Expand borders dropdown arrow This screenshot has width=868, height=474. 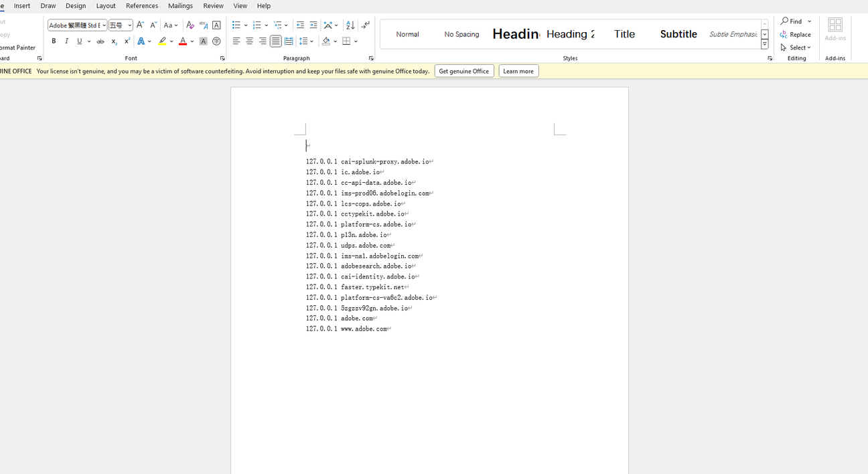(356, 42)
